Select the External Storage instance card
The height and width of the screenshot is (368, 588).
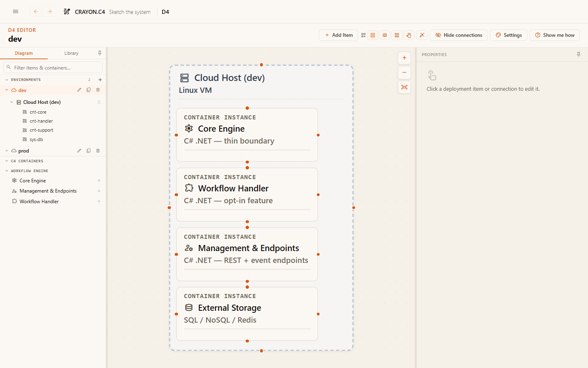coord(247,314)
